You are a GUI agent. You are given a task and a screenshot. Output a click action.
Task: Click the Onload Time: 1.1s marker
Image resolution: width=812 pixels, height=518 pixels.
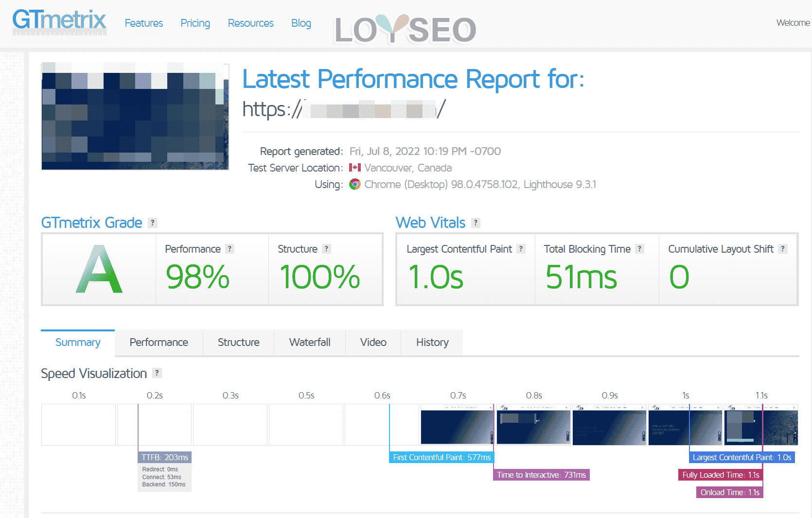tap(730, 492)
